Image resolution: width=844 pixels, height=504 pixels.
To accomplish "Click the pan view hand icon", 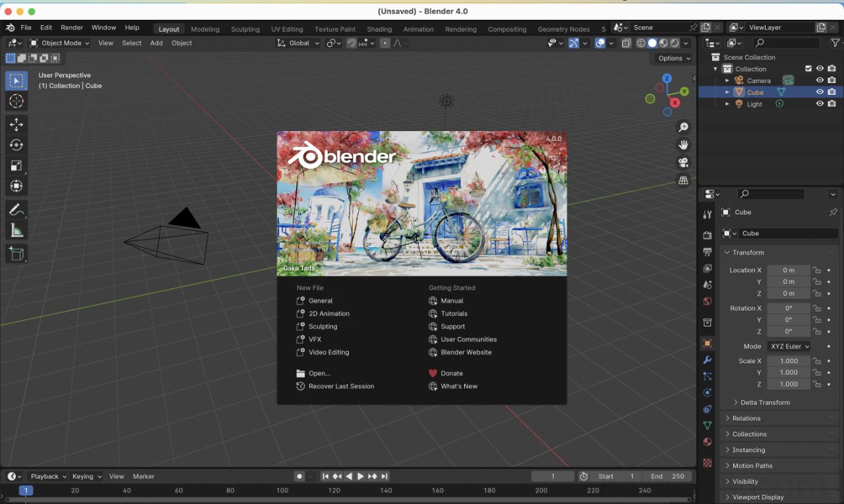I will 684,145.
